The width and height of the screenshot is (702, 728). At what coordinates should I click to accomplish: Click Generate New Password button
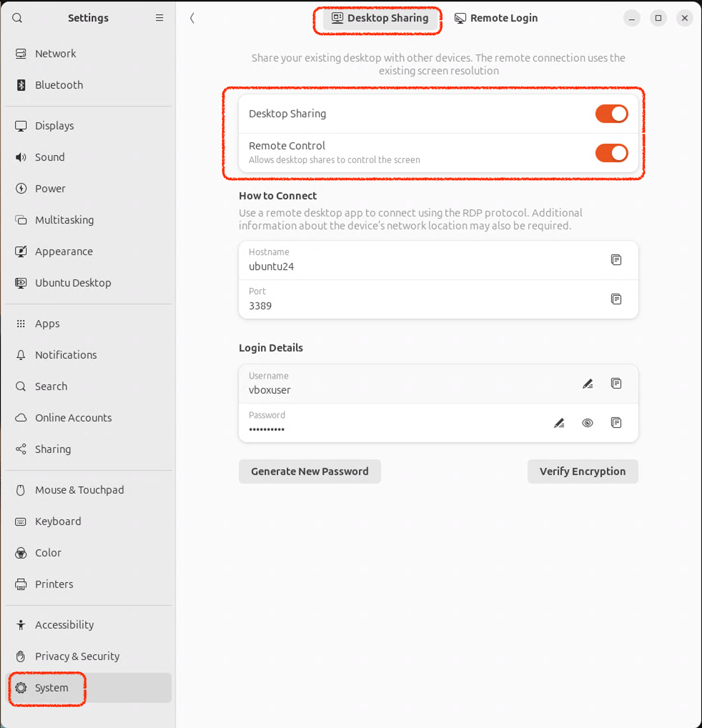[310, 472]
